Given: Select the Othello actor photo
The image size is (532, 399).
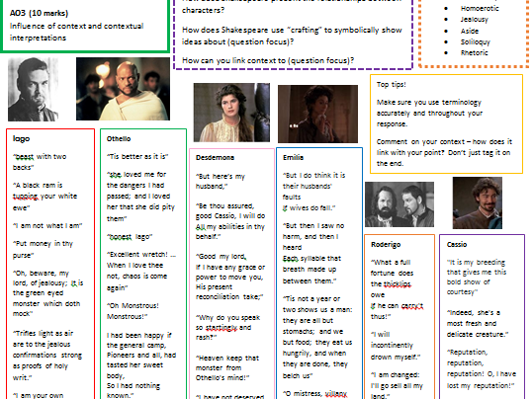Looking at the screenshot, I should 123,89.
